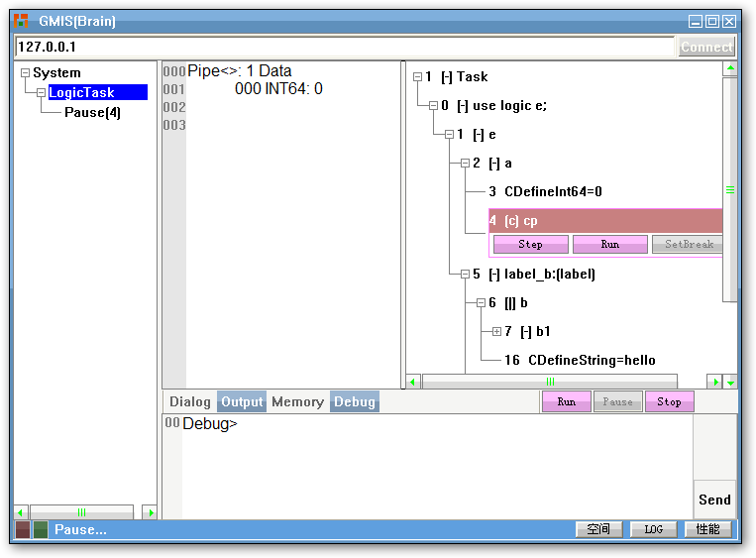This screenshot has width=756, height=558.
Task: Select the LogicTask item
Action: click(x=98, y=92)
